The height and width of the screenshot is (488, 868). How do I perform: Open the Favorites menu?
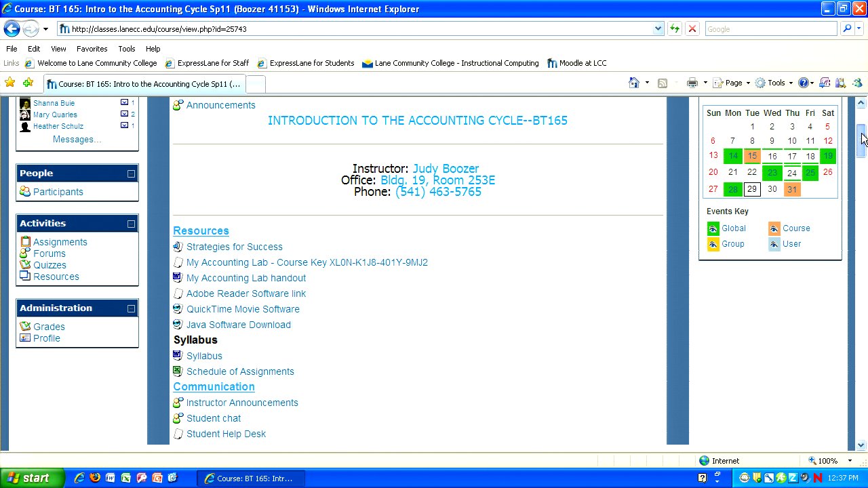(x=92, y=49)
